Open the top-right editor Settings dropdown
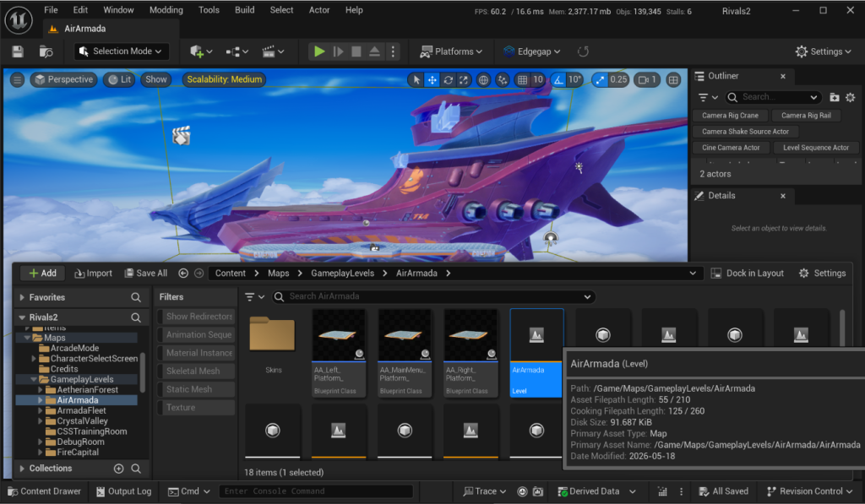This screenshot has height=504, width=865. (823, 51)
